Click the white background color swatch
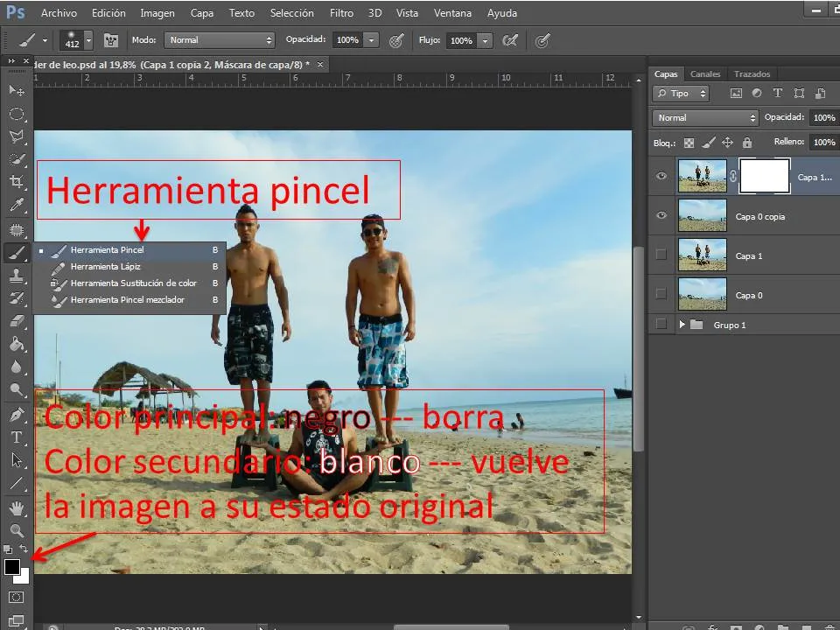The width and height of the screenshot is (840, 630). coord(24,577)
